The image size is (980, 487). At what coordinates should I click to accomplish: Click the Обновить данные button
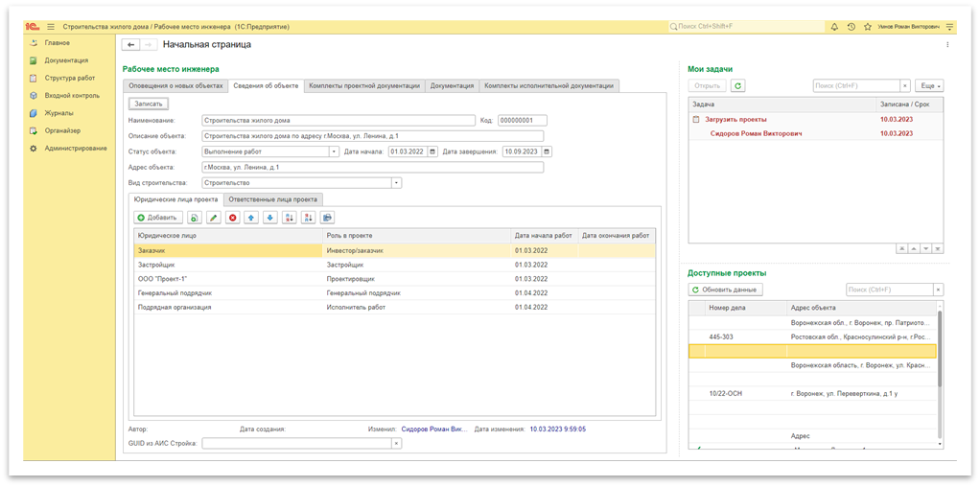pos(726,290)
